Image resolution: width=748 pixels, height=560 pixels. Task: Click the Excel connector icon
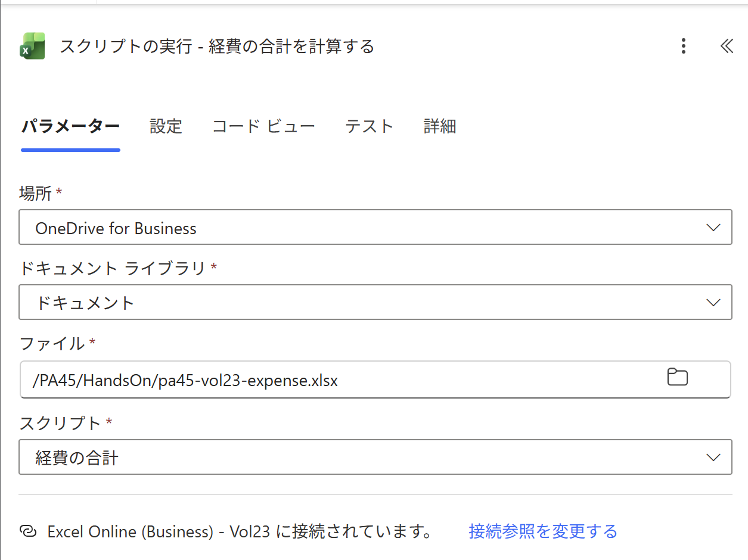tap(32, 46)
